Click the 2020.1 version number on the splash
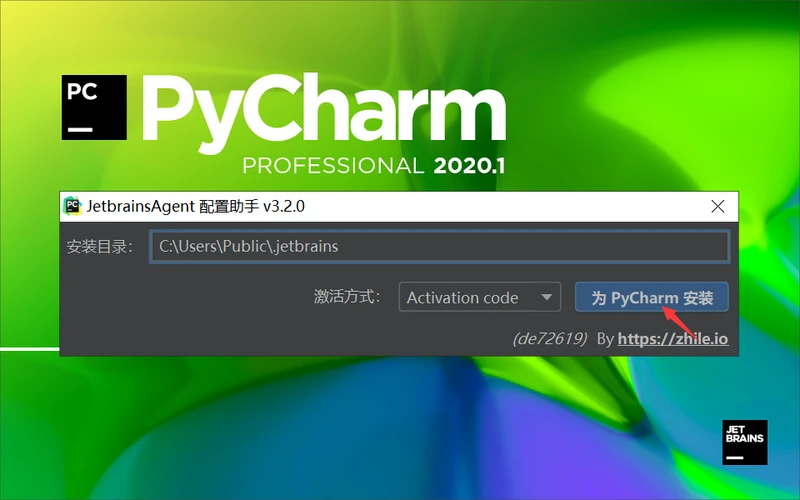This screenshot has width=800, height=500. [469, 165]
